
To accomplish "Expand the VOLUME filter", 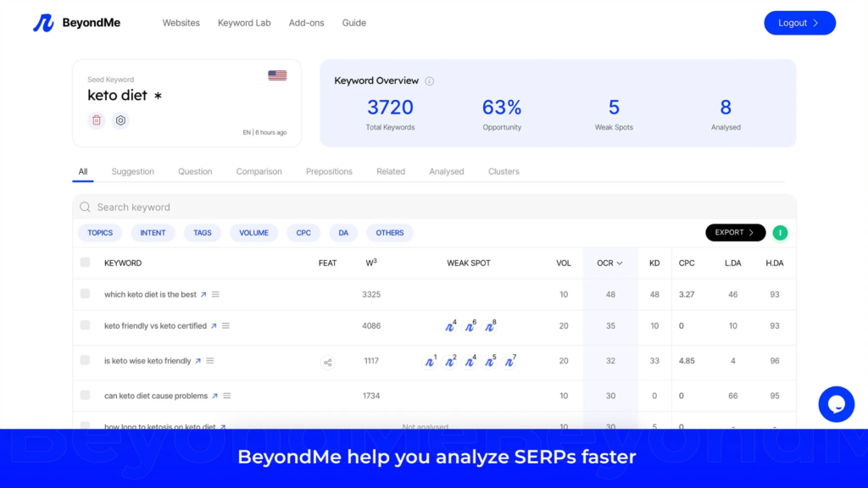I will (x=253, y=233).
